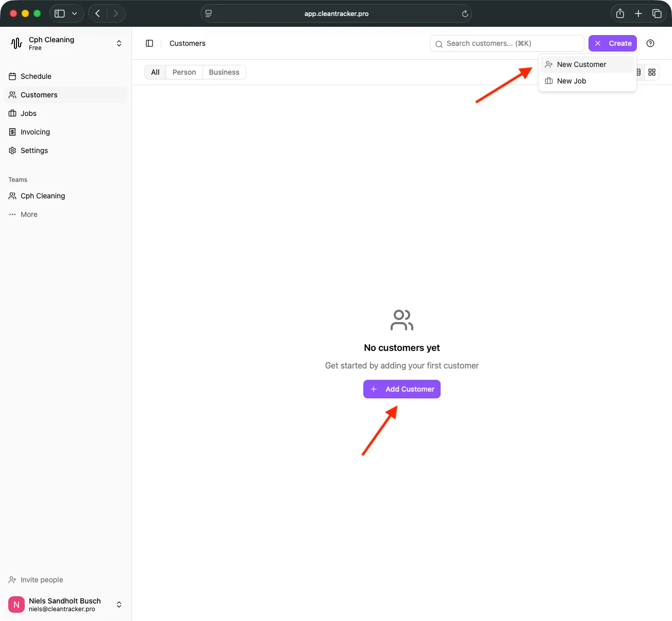Select the All customers filter
The image size is (672, 621).
(155, 72)
